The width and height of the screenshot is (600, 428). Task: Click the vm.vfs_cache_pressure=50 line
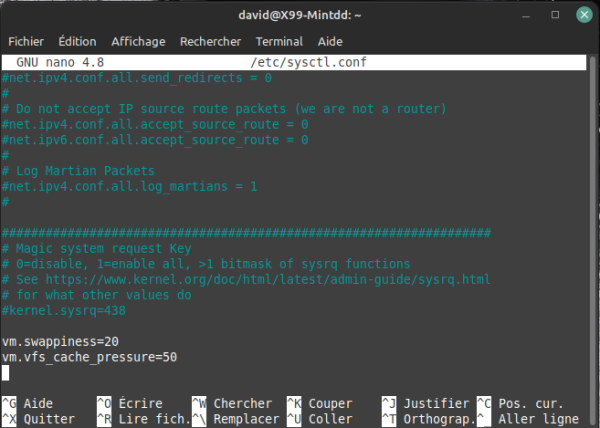click(89, 357)
